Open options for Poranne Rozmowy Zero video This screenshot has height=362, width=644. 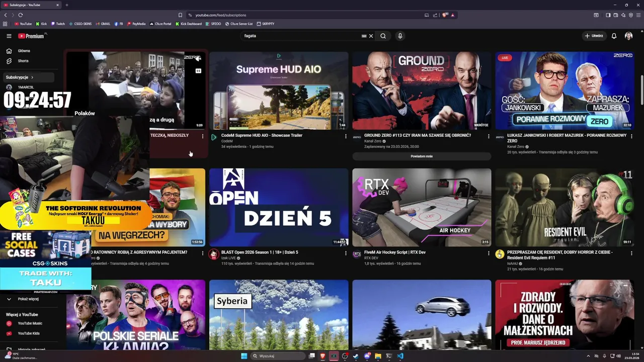(x=631, y=136)
